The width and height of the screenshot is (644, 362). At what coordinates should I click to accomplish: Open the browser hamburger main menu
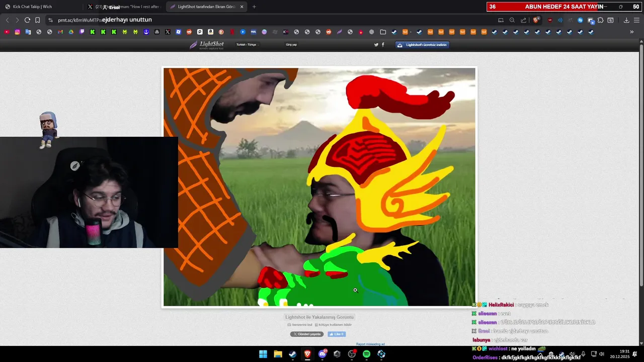click(636, 20)
